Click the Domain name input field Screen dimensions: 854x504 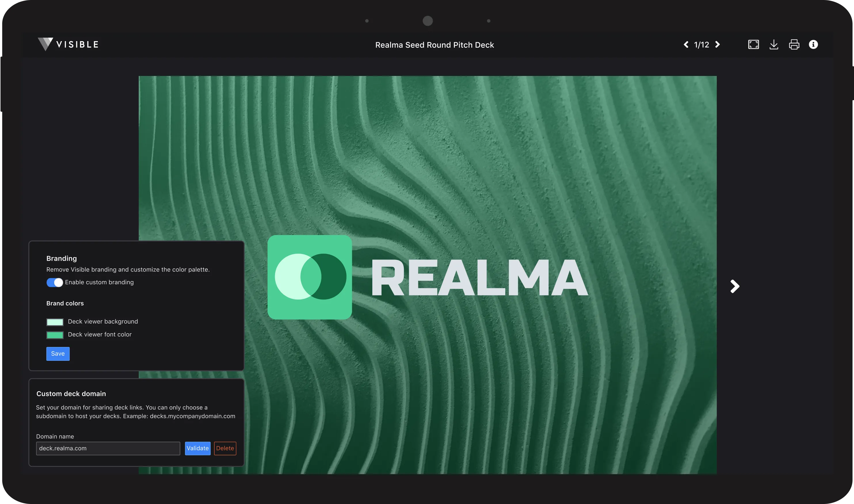(108, 448)
